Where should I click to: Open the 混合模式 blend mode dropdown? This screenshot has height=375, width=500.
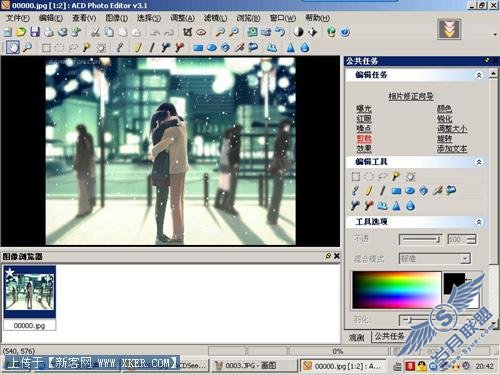[x=465, y=258]
